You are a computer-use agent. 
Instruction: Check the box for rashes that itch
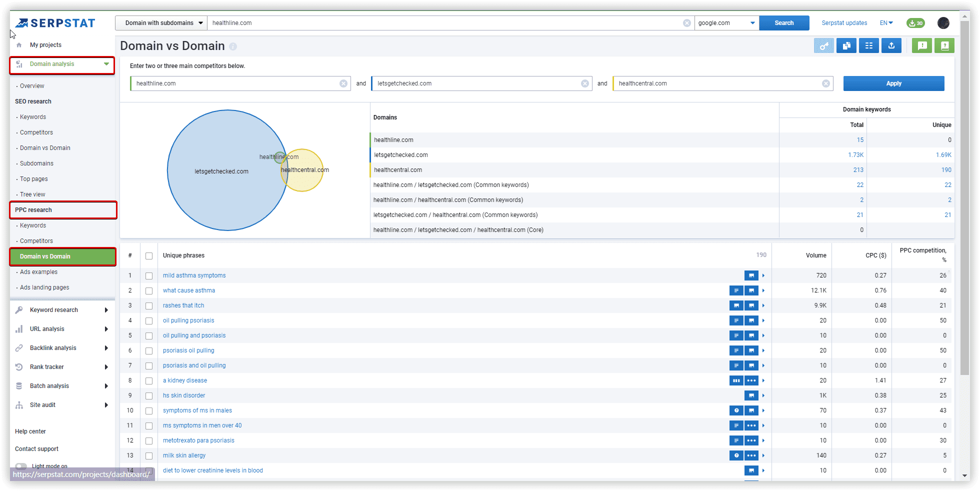[x=149, y=306]
